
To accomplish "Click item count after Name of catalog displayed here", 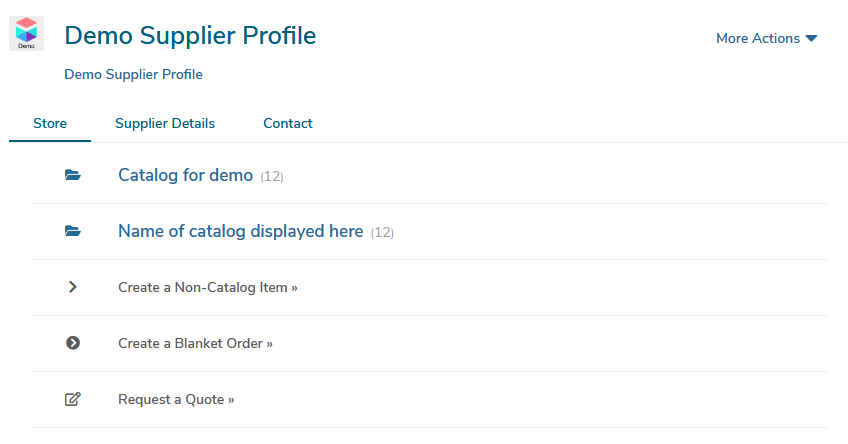I will [382, 233].
